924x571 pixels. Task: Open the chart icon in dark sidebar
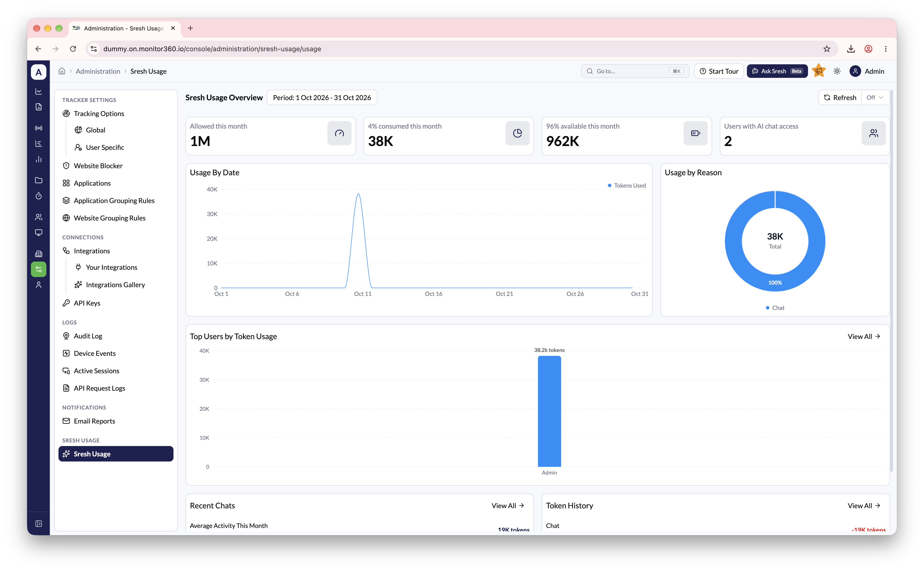click(x=38, y=91)
